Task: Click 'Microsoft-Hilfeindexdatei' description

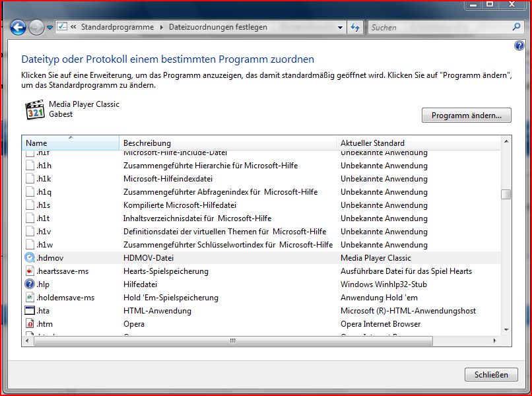Action: coord(168,178)
